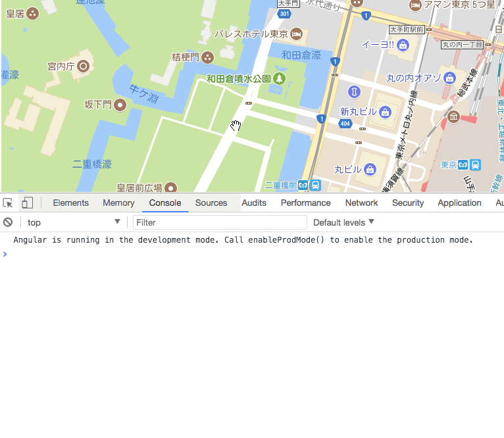Click the イーヨ!! shopping bag icon
The height and width of the screenshot is (438, 504).
coord(403,45)
